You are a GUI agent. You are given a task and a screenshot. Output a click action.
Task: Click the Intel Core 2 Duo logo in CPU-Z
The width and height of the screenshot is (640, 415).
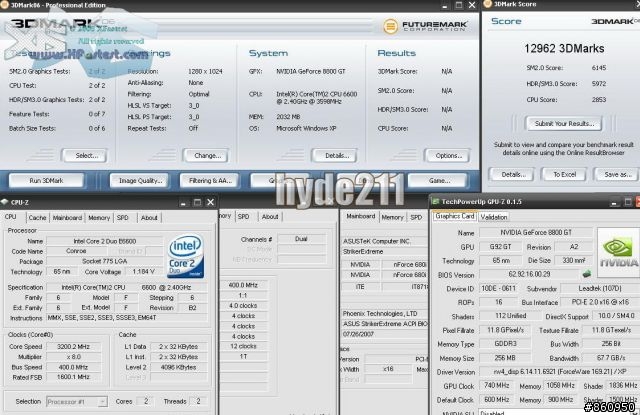click(x=186, y=256)
